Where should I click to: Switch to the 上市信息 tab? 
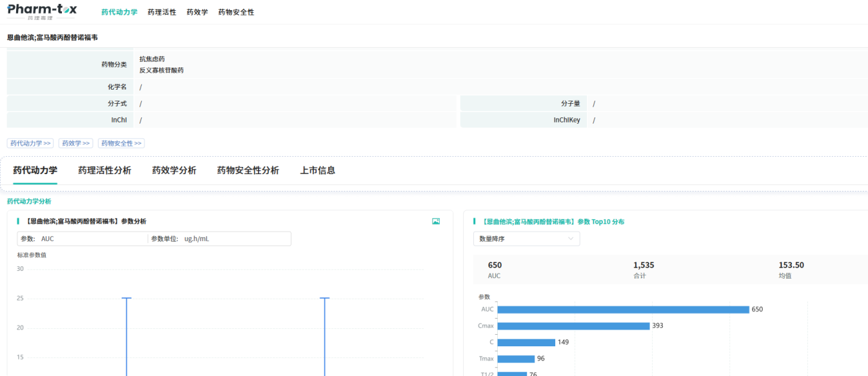coord(317,170)
